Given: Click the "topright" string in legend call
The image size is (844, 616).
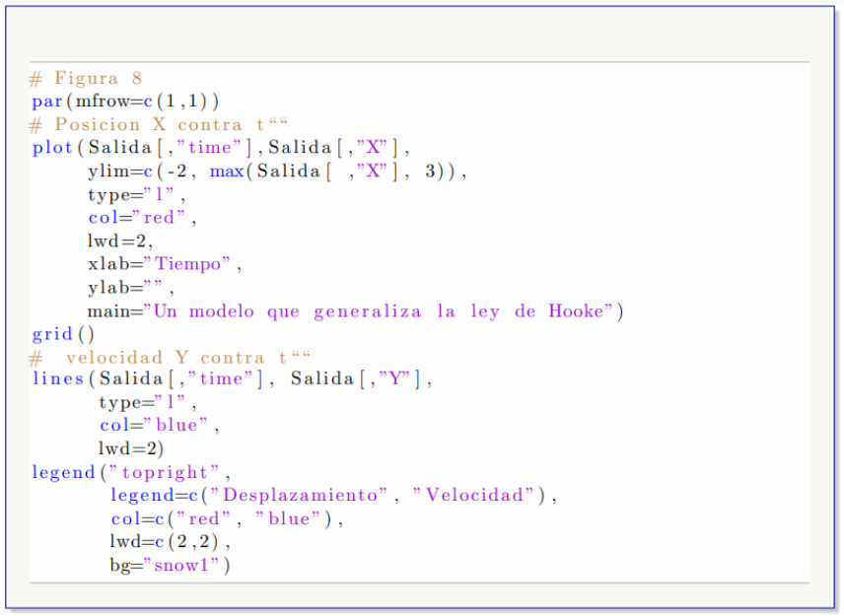Looking at the screenshot, I should point(160,472).
